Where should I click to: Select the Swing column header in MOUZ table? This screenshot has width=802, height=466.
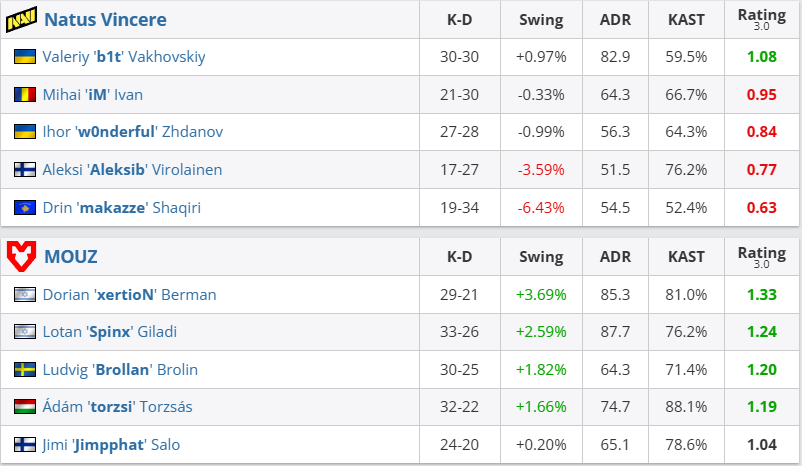[x=541, y=257]
